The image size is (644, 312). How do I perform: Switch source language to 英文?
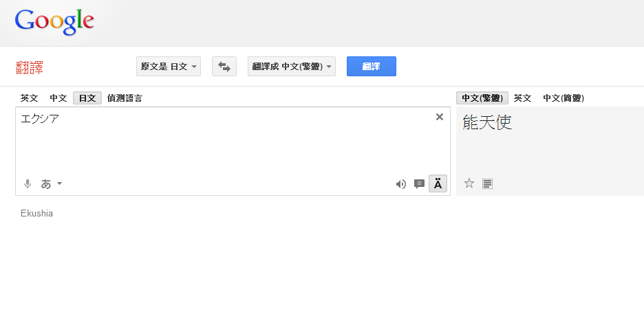point(30,98)
